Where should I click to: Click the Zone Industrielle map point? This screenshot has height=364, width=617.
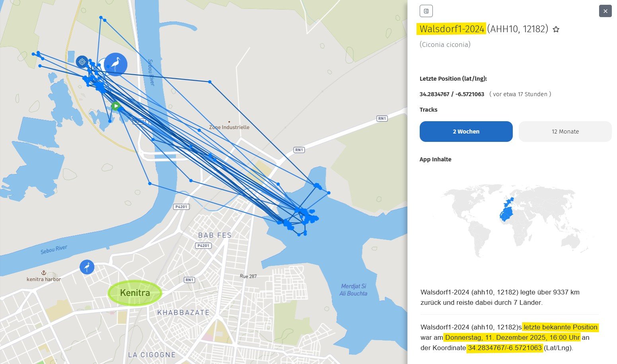229,122
